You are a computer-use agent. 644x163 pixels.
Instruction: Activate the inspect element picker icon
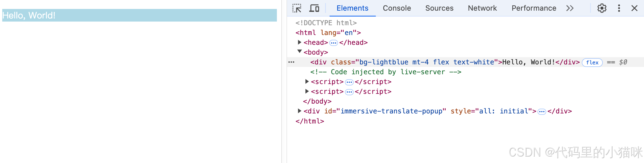297,8
